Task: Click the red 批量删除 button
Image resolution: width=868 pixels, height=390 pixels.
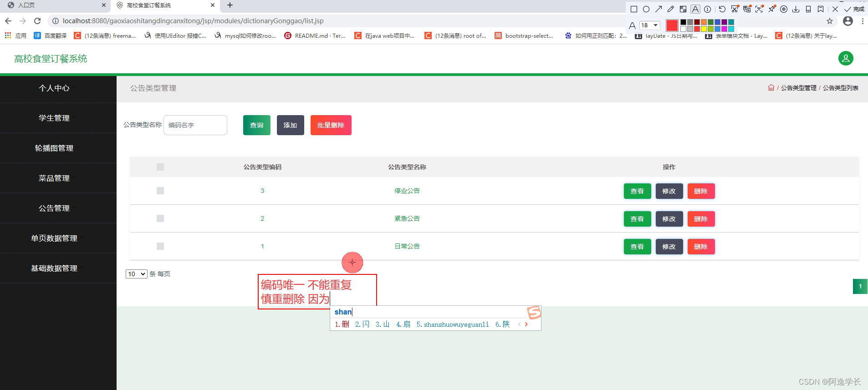Action: pos(331,125)
